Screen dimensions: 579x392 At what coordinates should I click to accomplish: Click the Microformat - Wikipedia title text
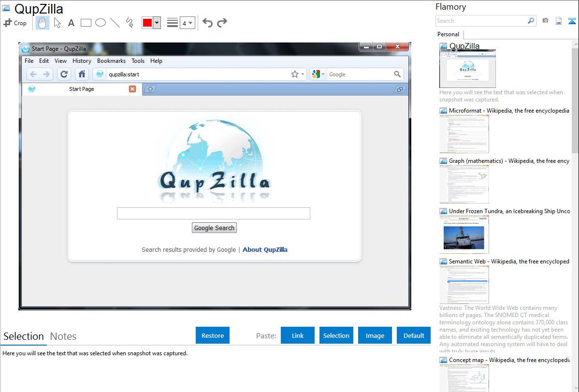[x=509, y=111]
